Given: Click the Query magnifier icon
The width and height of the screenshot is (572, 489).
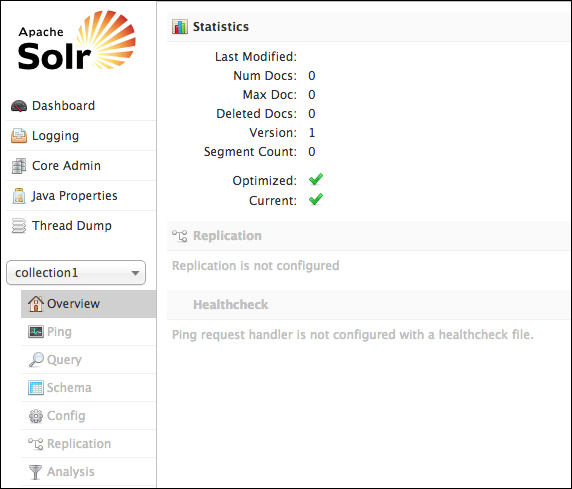Looking at the screenshot, I should click(36, 360).
